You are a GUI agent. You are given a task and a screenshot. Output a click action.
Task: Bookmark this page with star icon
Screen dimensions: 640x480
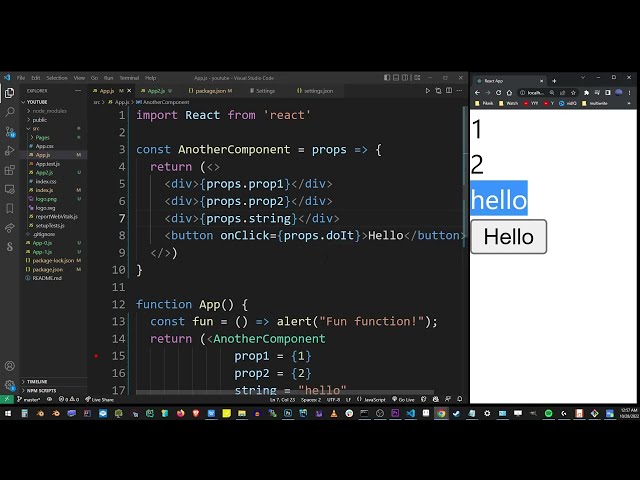(573, 93)
